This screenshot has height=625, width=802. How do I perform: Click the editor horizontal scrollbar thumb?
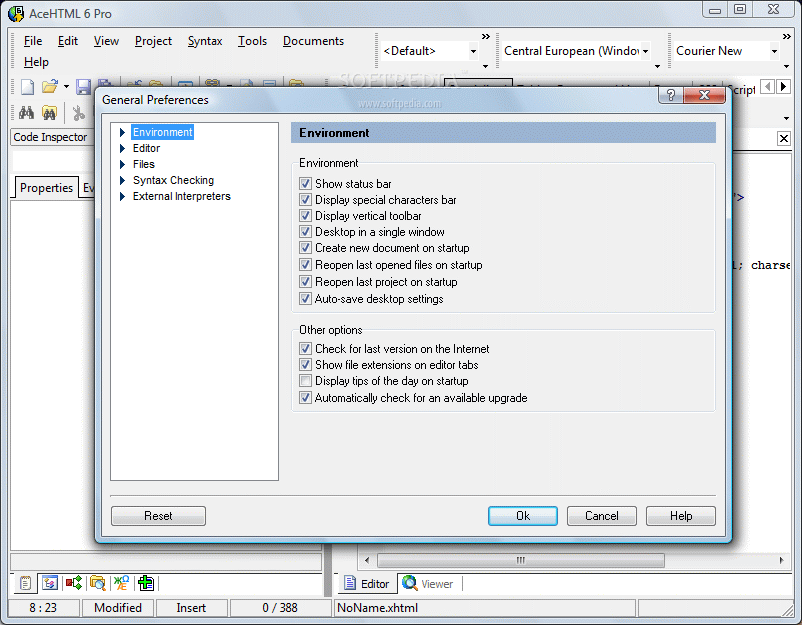(x=521, y=561)
